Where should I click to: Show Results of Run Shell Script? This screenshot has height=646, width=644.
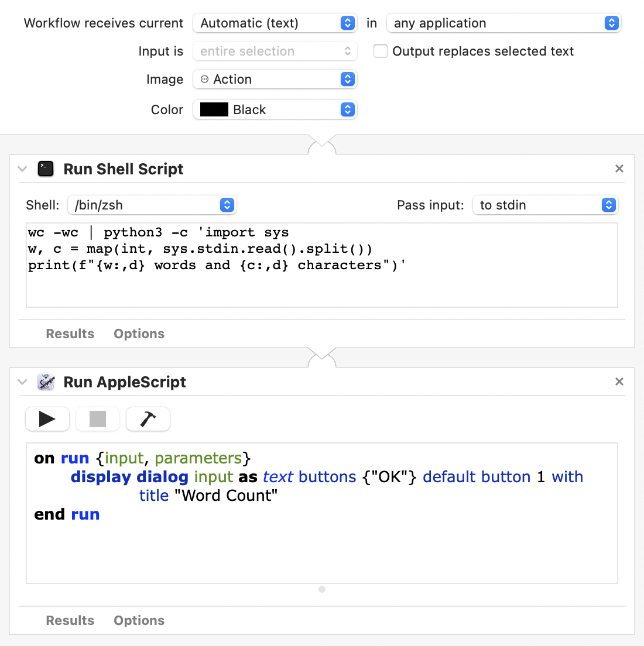click(x=70, y=334)
